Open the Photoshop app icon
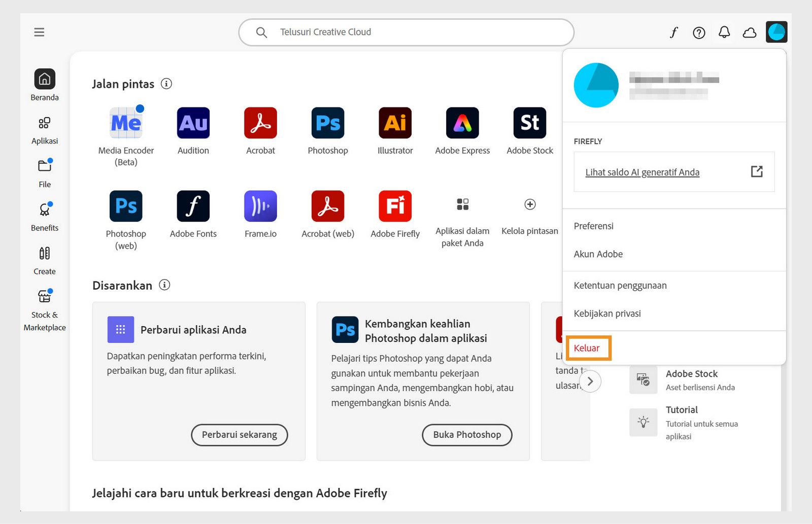Image resolution: width=812 pixels, height=524 pixels. point(327,122)
